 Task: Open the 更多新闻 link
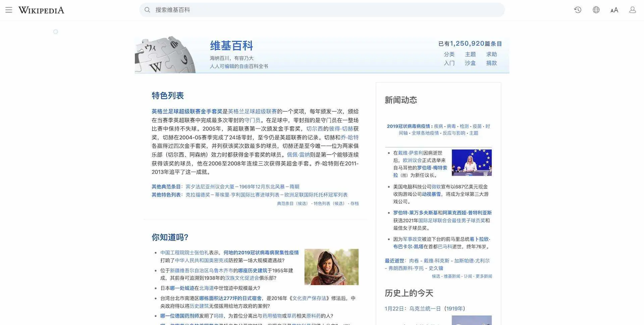pos(484,276)
